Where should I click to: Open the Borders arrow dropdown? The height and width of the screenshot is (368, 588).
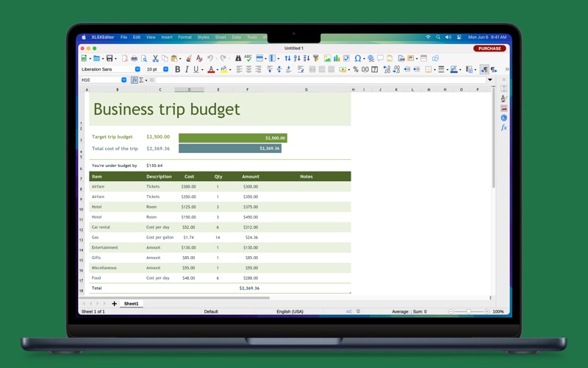pyautogui.click(x=434, y=70)
